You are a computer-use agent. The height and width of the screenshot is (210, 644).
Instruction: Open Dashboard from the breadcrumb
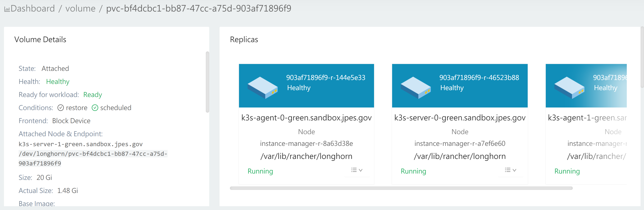(x=33, y=8)
